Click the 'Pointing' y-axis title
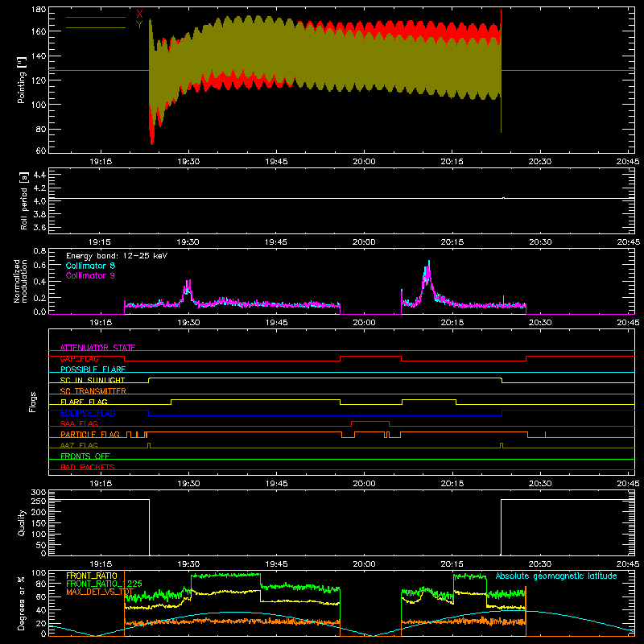This screenshot has height=644, width=644. coord(22,80)
